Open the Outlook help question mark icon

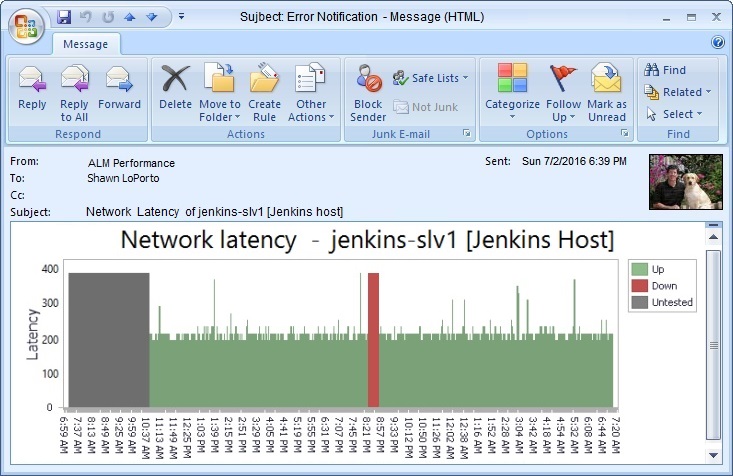pyautogui.click(x=717, y=43)
